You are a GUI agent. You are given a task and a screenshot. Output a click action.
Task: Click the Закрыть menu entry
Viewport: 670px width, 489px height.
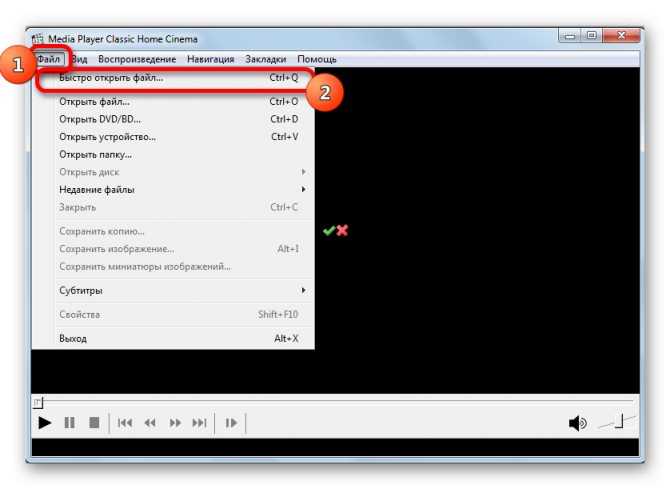173,207
